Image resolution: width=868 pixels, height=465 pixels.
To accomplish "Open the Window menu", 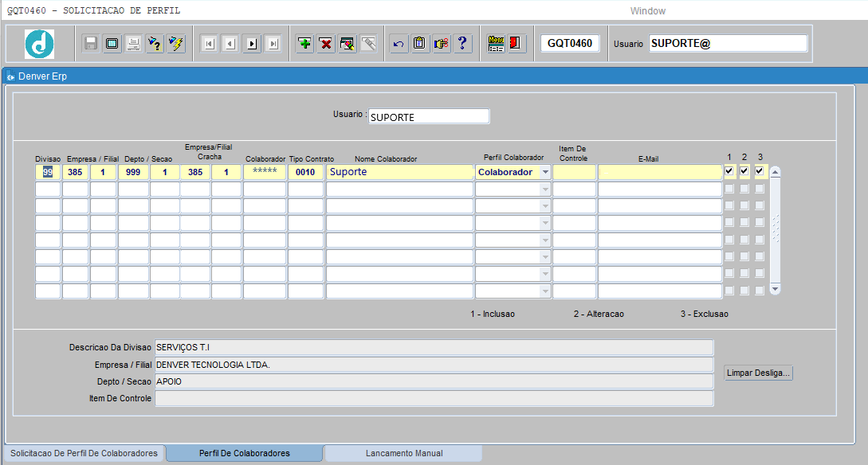I will click(x=648, y=11).
